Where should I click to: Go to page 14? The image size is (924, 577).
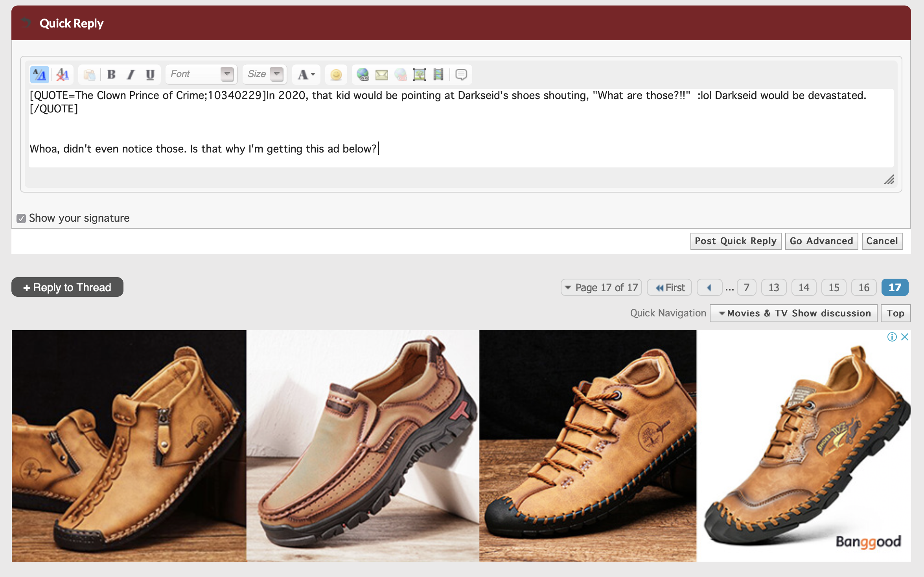click(804, 287)
